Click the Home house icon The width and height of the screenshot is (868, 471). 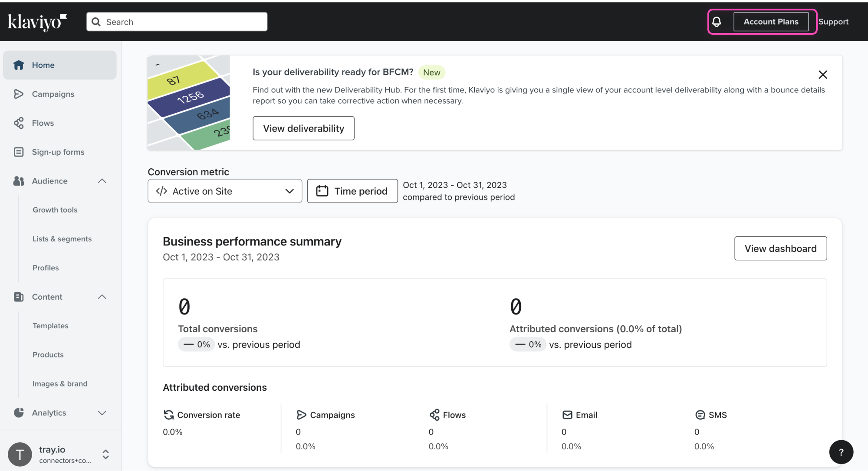18,65
